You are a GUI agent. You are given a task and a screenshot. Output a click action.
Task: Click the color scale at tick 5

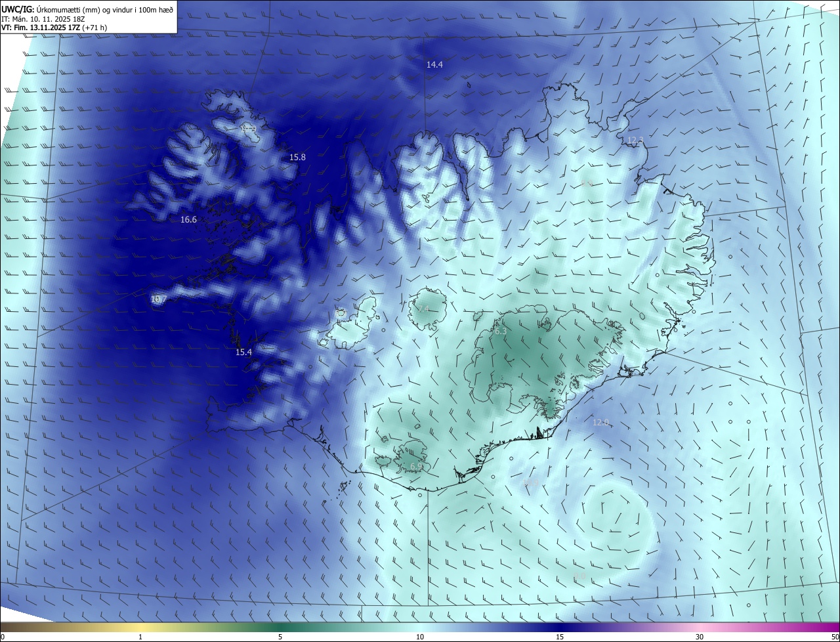tap(280, 637)
